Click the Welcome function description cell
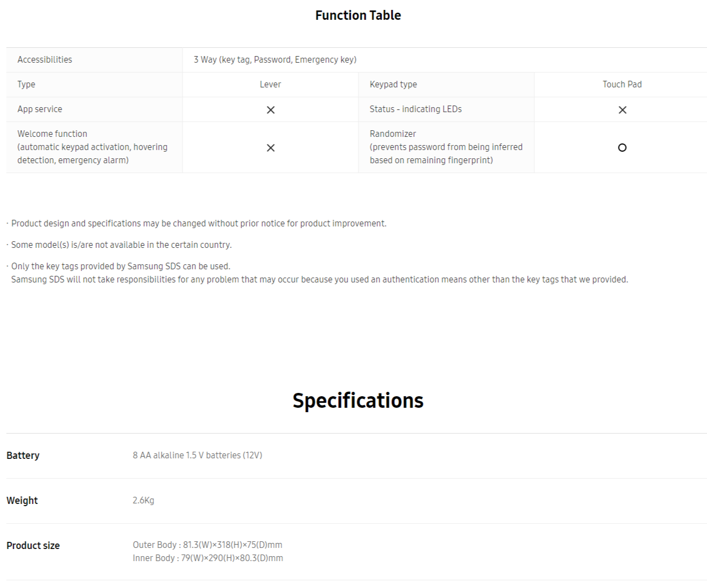This screenshot has width=707, height=588. pos(95,147)
